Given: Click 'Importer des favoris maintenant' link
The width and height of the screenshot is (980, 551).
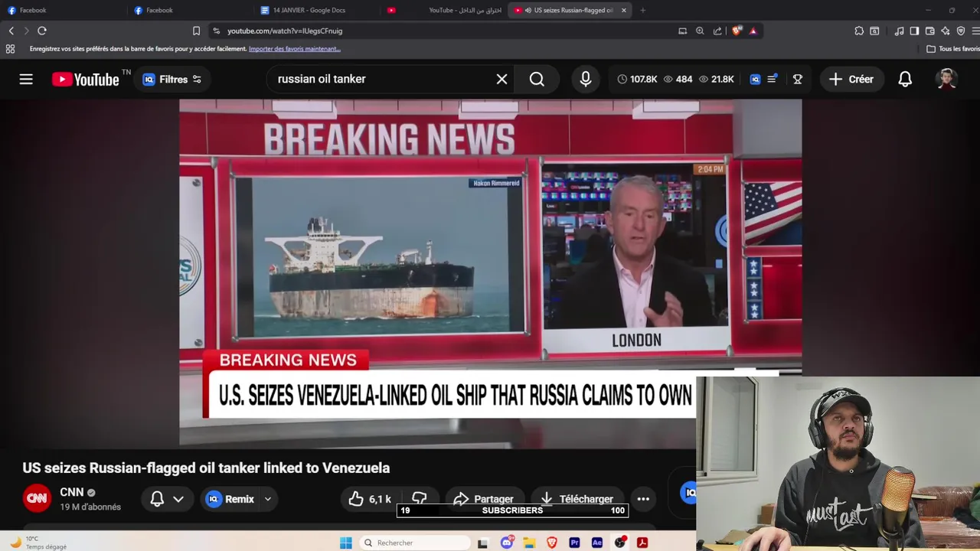Looking at the screenshot, I should pyautogui.click(x=295, y=49).
